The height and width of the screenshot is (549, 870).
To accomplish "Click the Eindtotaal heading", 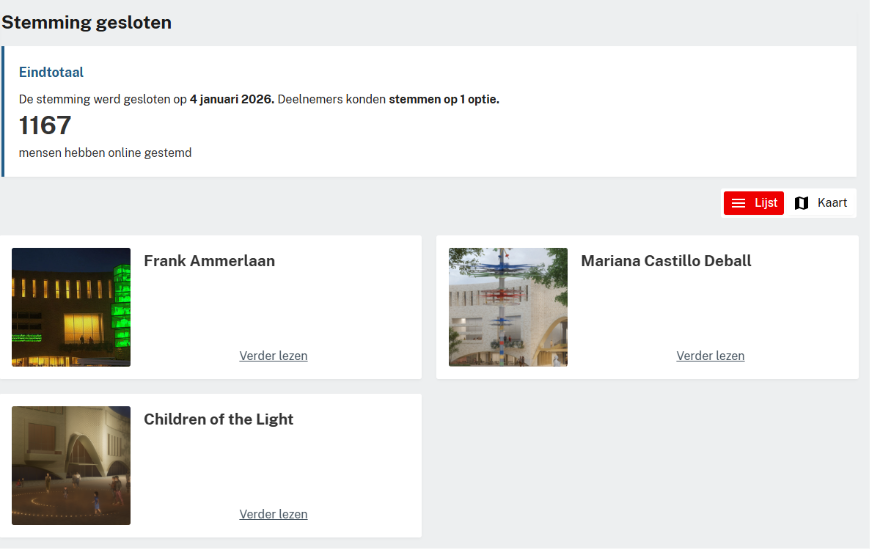I will click(x=51, y=72).
